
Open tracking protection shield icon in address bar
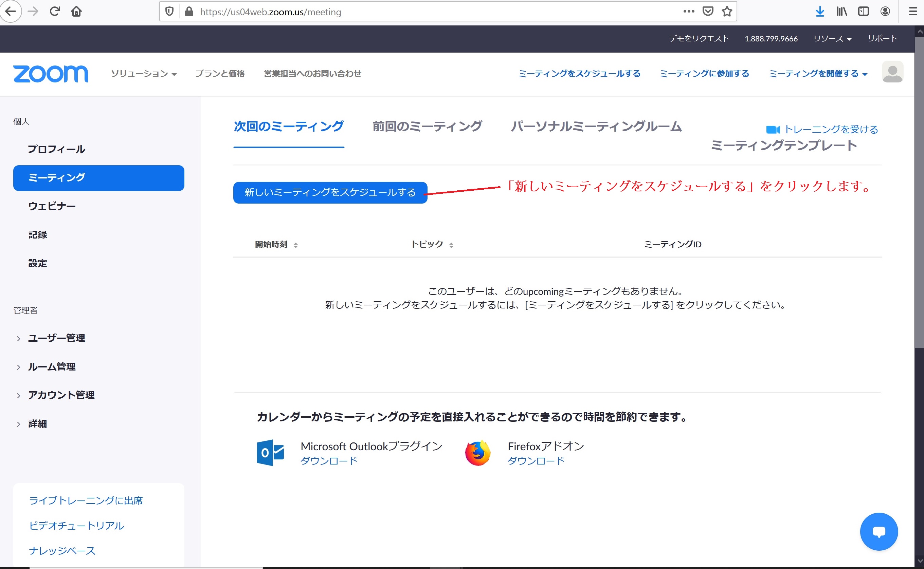pyautogui.click(x=169, y=12)
